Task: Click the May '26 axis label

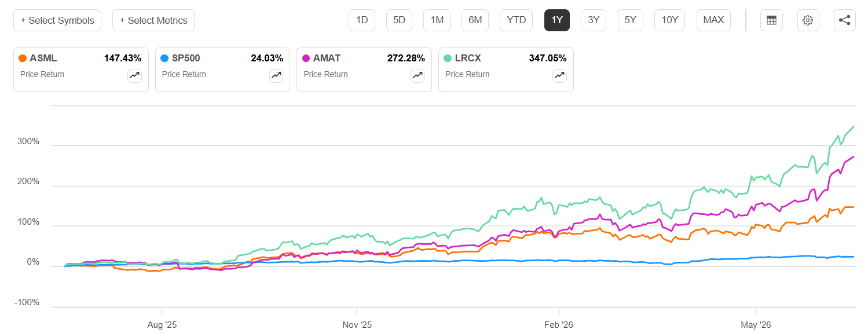Action: [x=756, y=325]
